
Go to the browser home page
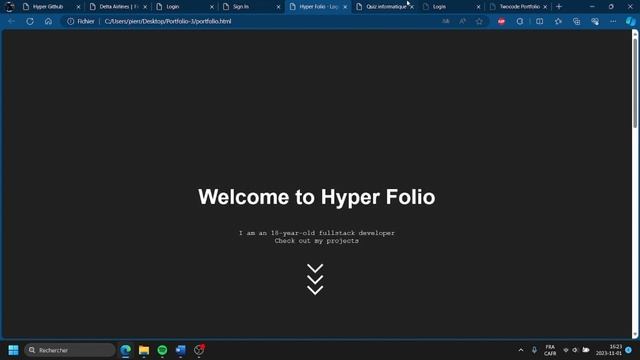(x=48, y=21)
